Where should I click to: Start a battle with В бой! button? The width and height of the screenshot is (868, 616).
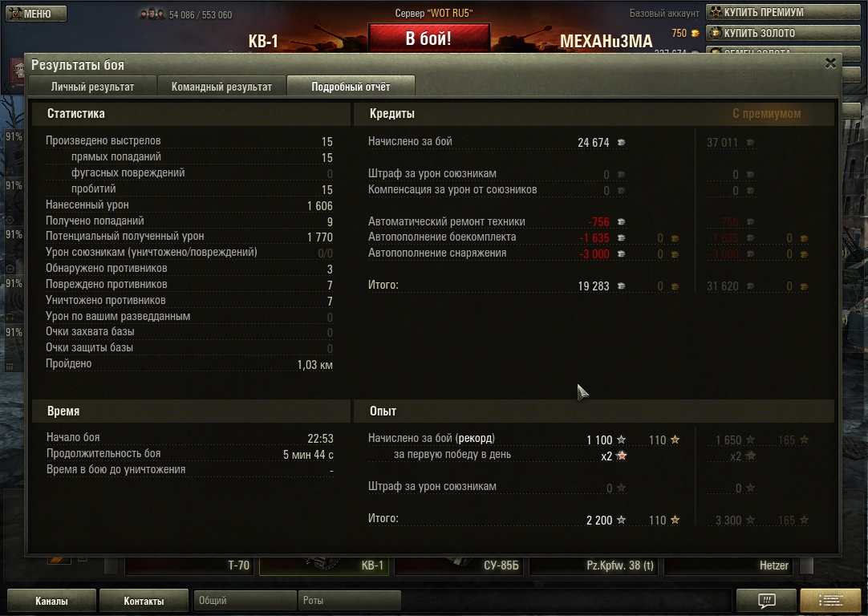428,38
